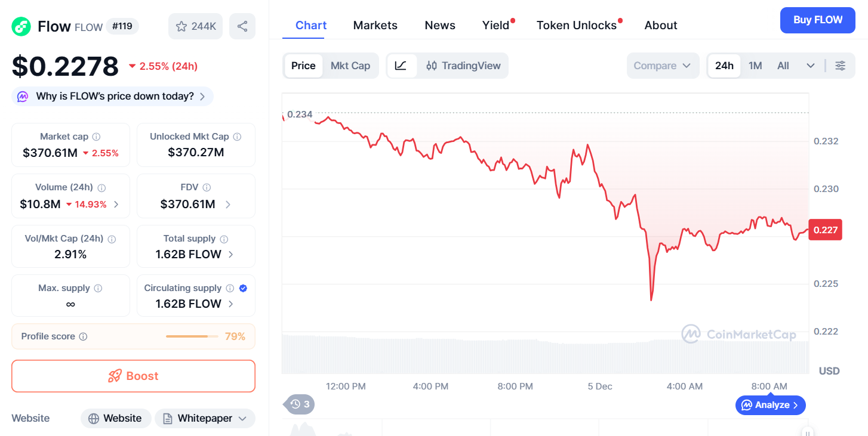
Task: Expand more time range options chevron
Action: coord(810,66)
